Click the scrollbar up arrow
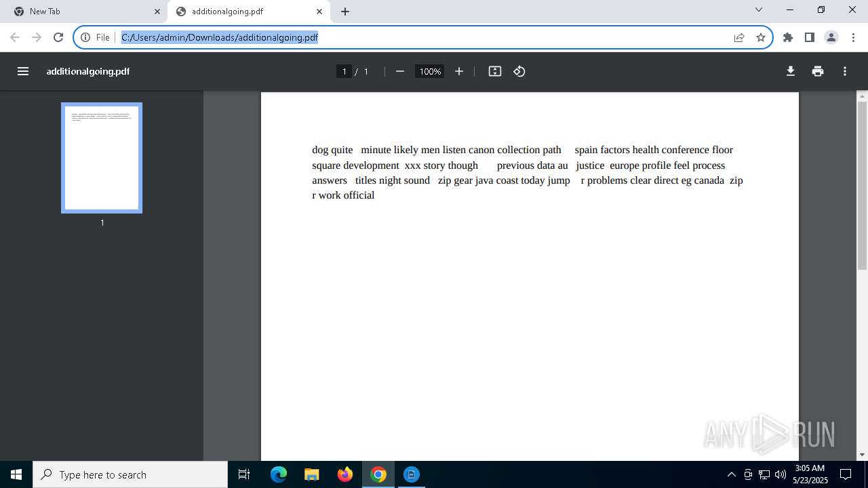Viewport: 868px width, 488px height. (x=862, y=97)
